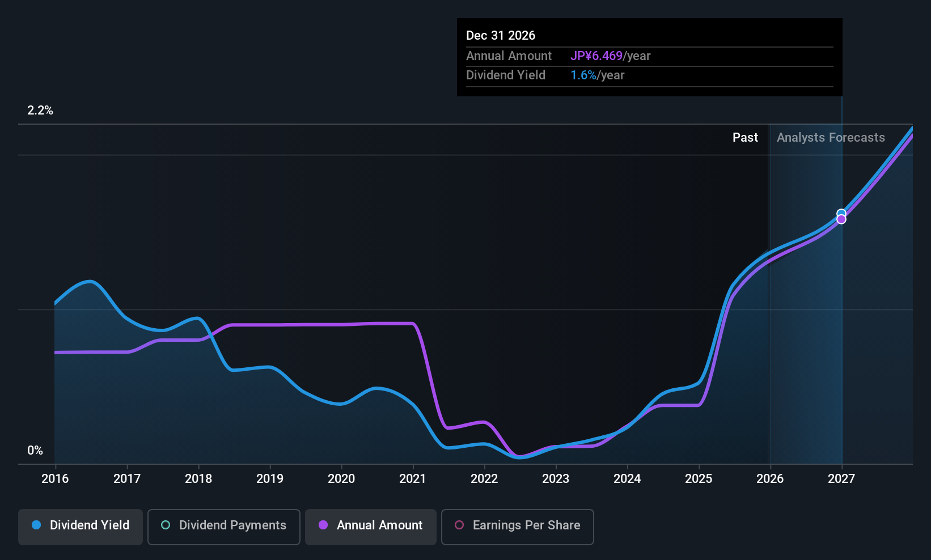Click the 2021 x-axis year label
Screen dimensions: 931x560
tap(412, 479)
